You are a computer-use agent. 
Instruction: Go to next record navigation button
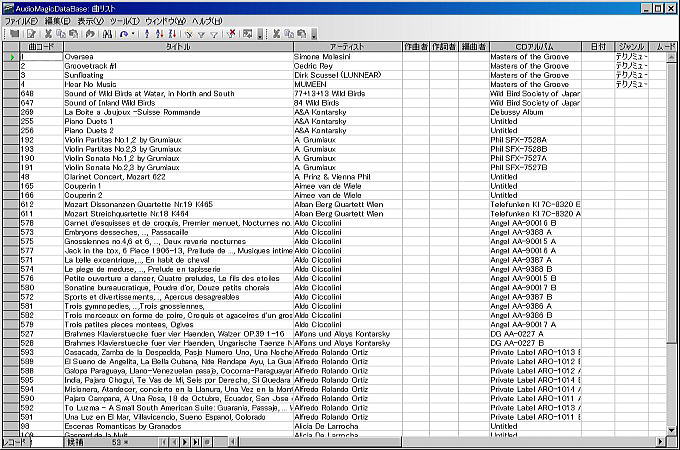pyautogui.click(x=185, y=442)
